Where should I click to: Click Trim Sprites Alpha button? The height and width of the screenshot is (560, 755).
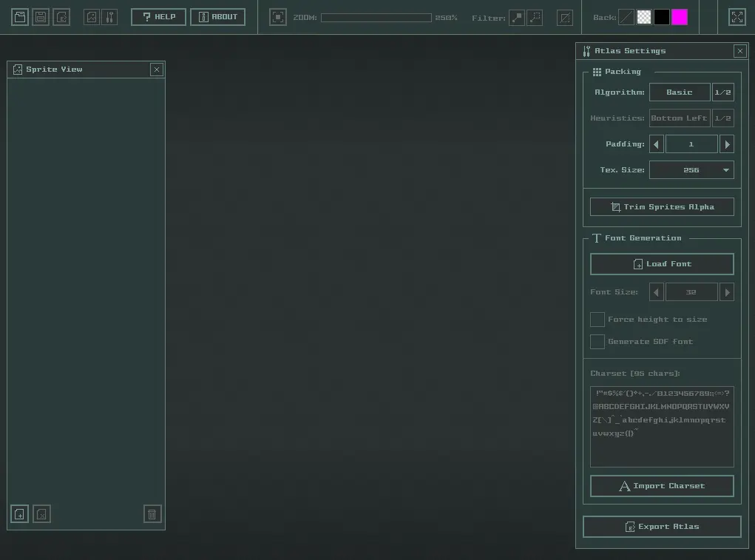point(662,206)
